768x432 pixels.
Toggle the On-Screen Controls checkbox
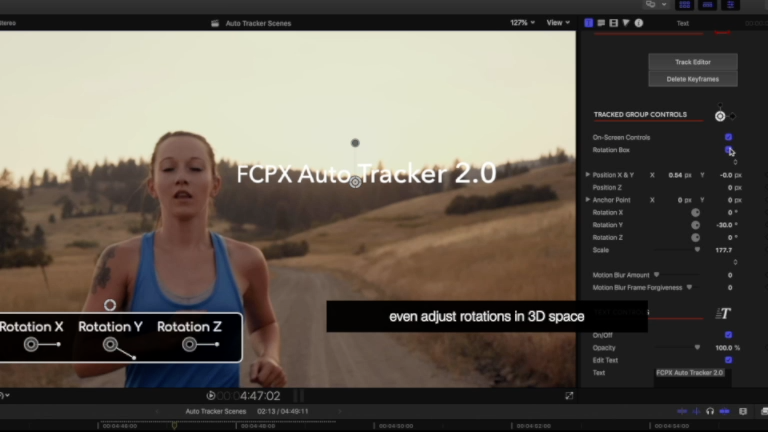pyautogui.click(x=728, y=137)
